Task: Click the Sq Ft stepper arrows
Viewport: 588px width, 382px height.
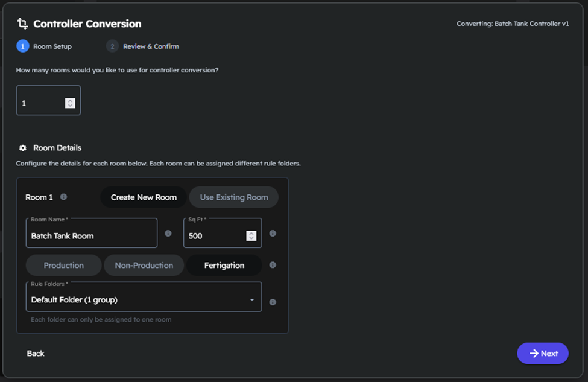Action: [251, 236]
